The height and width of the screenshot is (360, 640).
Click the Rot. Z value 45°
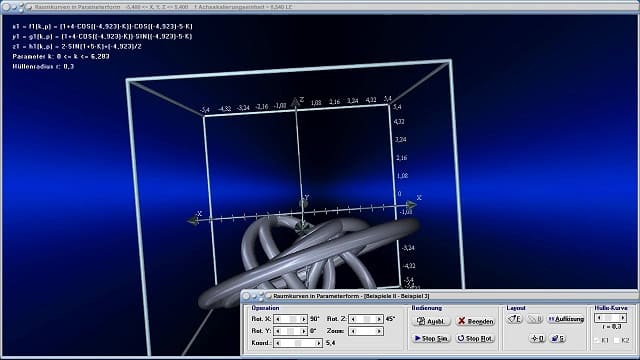391,319
